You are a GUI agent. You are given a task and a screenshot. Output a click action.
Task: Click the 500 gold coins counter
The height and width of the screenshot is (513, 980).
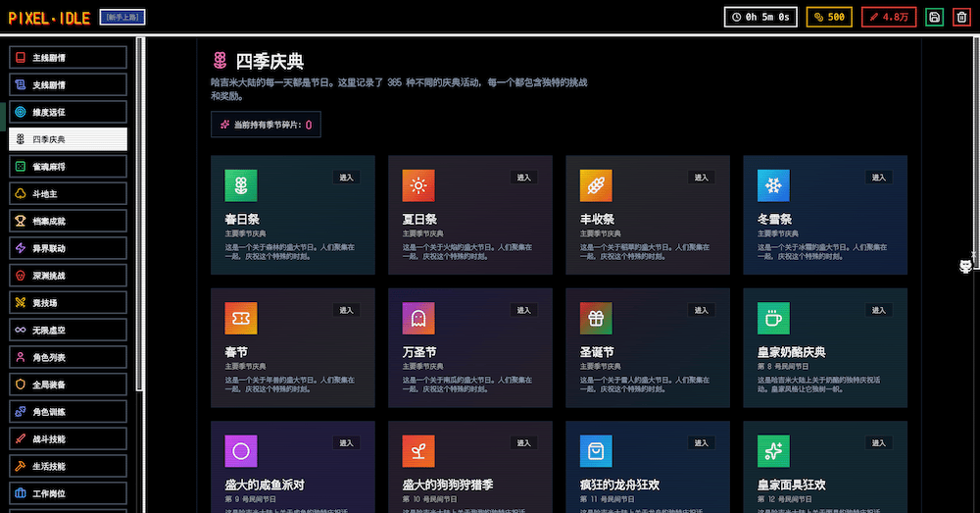(829, 17)
